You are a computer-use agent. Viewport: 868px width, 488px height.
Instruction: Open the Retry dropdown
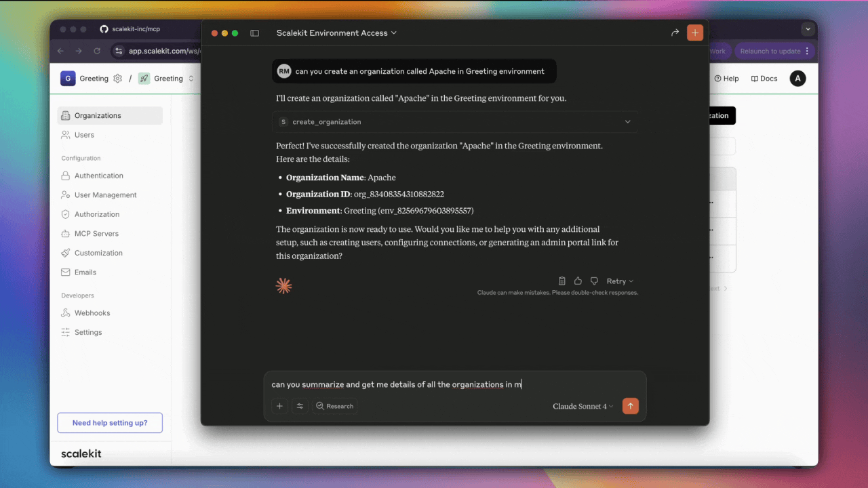point(620,281)
